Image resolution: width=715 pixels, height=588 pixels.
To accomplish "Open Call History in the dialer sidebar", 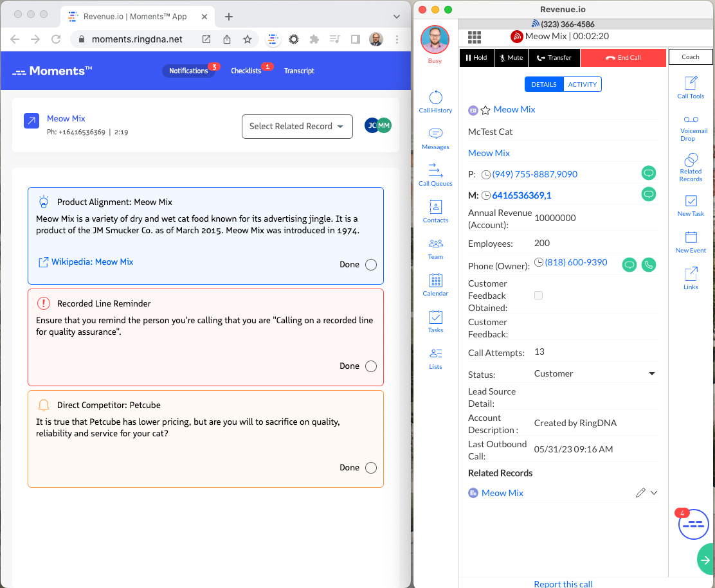I will click(x=435, y=101).
